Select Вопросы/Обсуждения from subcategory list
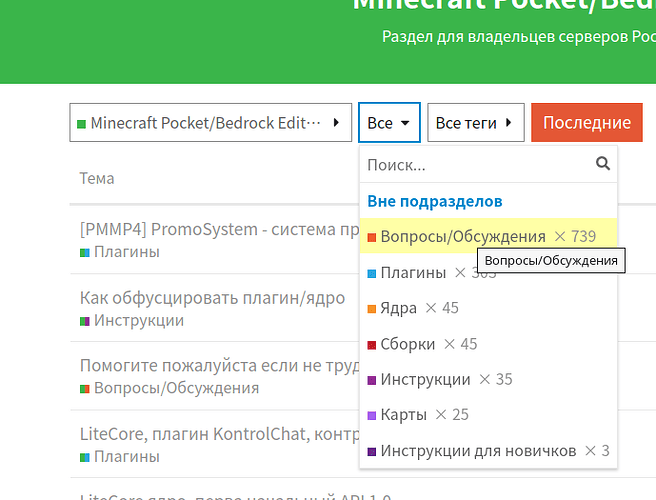 (488, 236)
